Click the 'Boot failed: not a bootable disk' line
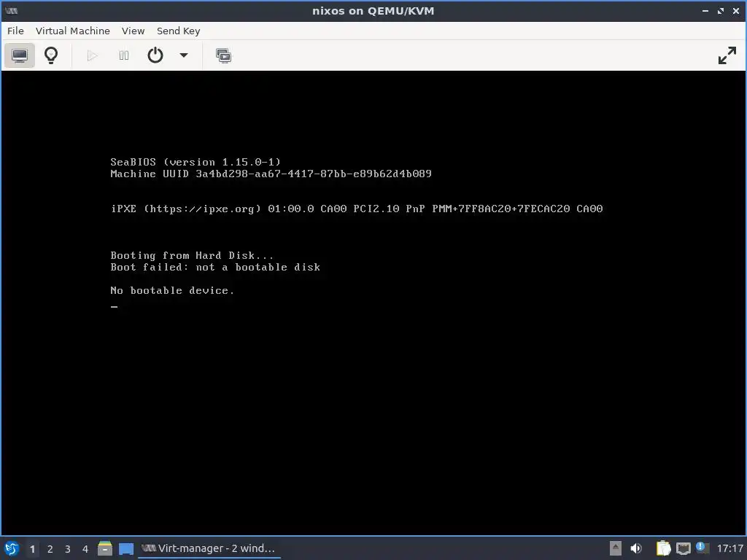The image size is (747, 560). 215,267
